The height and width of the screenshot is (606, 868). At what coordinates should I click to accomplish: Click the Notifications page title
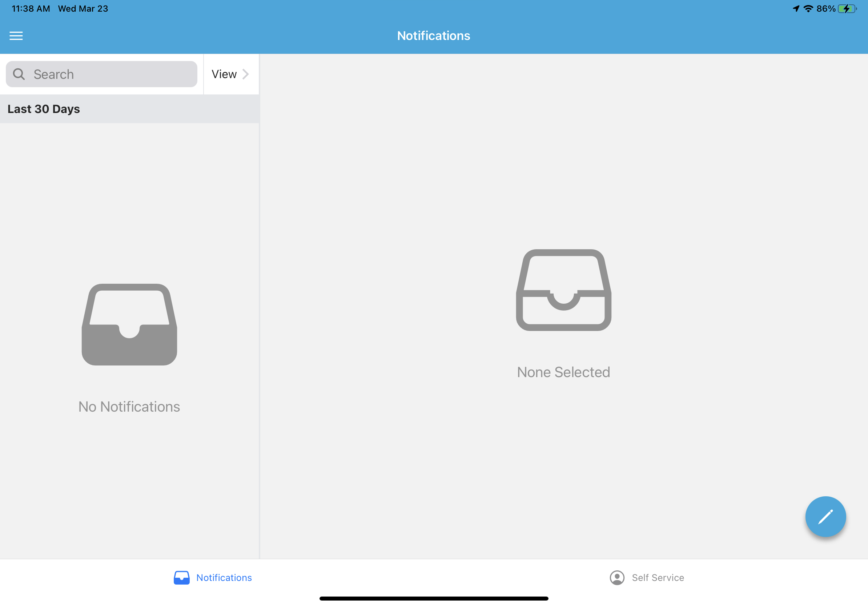click(x=434, y=36)
